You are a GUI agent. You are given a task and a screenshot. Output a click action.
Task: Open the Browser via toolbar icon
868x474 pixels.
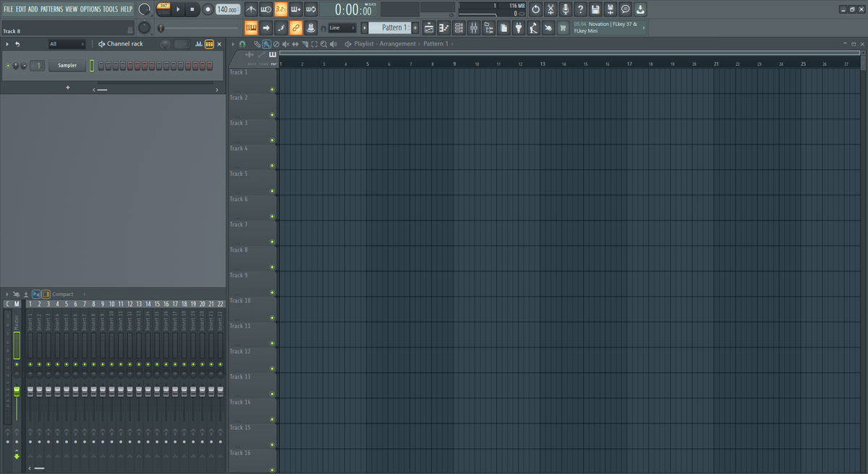click(489, 28)
